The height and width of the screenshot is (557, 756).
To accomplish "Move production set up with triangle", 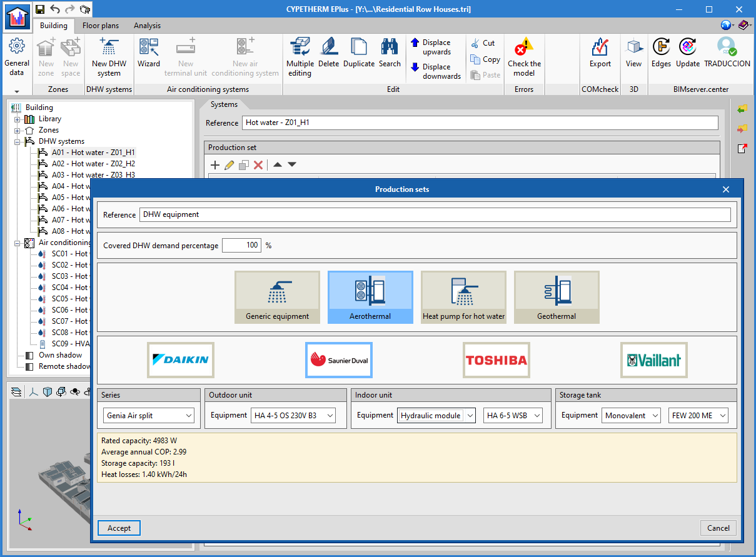I will click(x=278, y=165).
